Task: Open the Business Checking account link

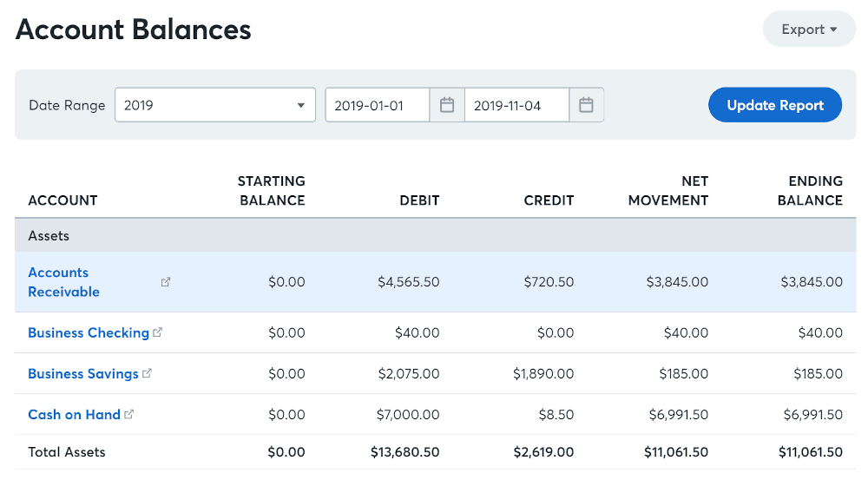Action: coord(89,332)
